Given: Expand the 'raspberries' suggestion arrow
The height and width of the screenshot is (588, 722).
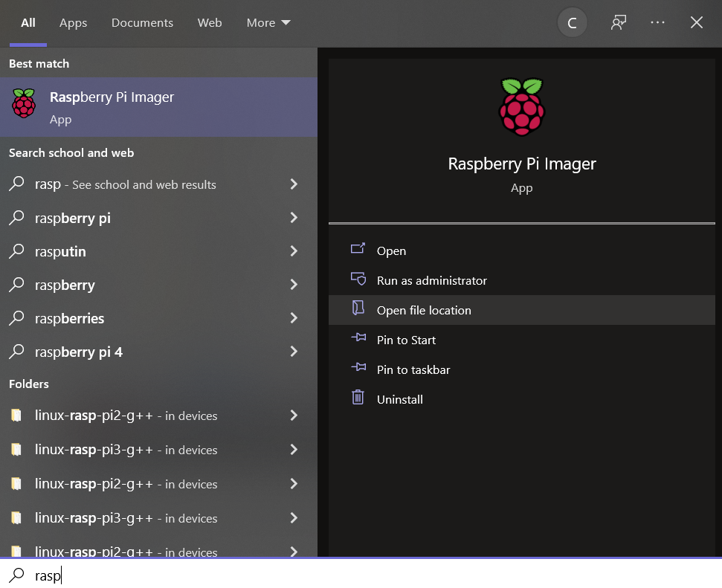Looking at the screenshot, I should pyautogui.click(x=294, y=317).
